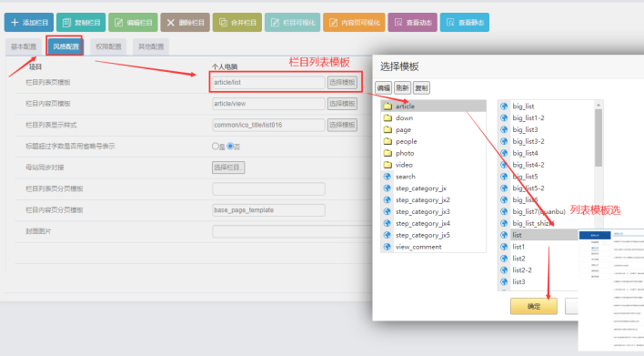Click the 删除栏目 X button
The width and height of the screenshot is (644, 356).
[x=186, y=22]
